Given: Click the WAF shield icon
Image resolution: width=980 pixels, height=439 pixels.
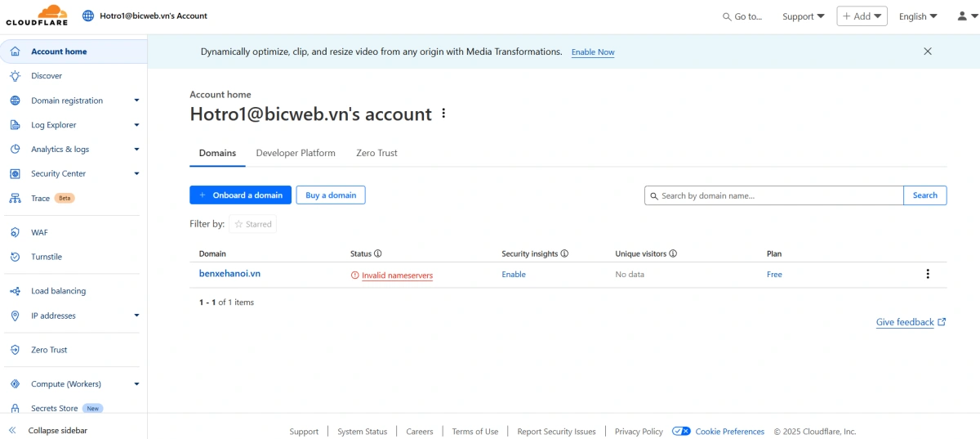Looking at the screenshot, I should (15, 232).
